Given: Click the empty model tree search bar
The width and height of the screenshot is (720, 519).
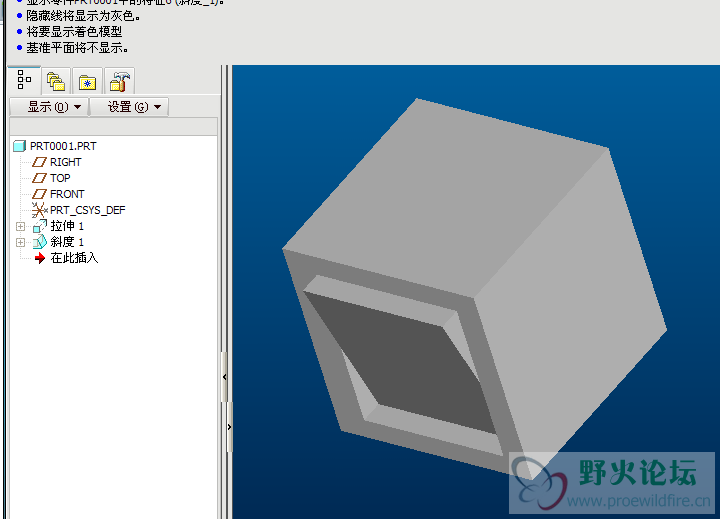Looking at the screenshot, I should coord(113,126).
